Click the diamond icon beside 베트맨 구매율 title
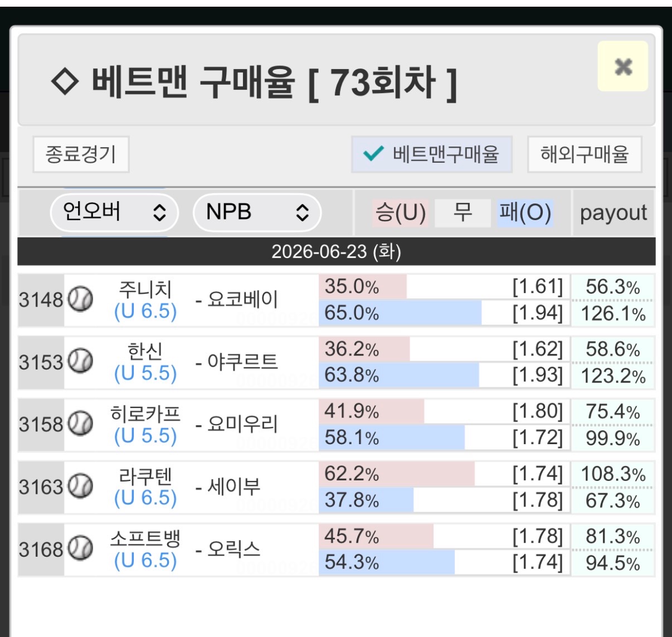 tap(65, 82)
